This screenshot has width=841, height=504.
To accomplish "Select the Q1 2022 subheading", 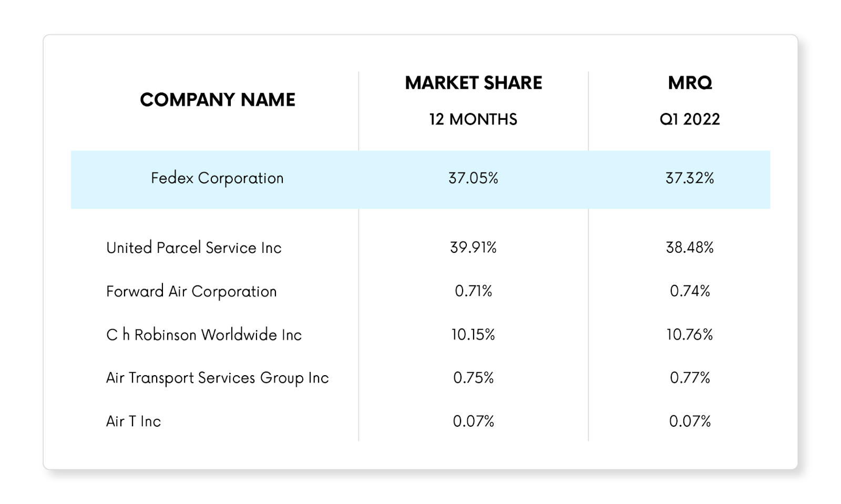I will 690,119.
